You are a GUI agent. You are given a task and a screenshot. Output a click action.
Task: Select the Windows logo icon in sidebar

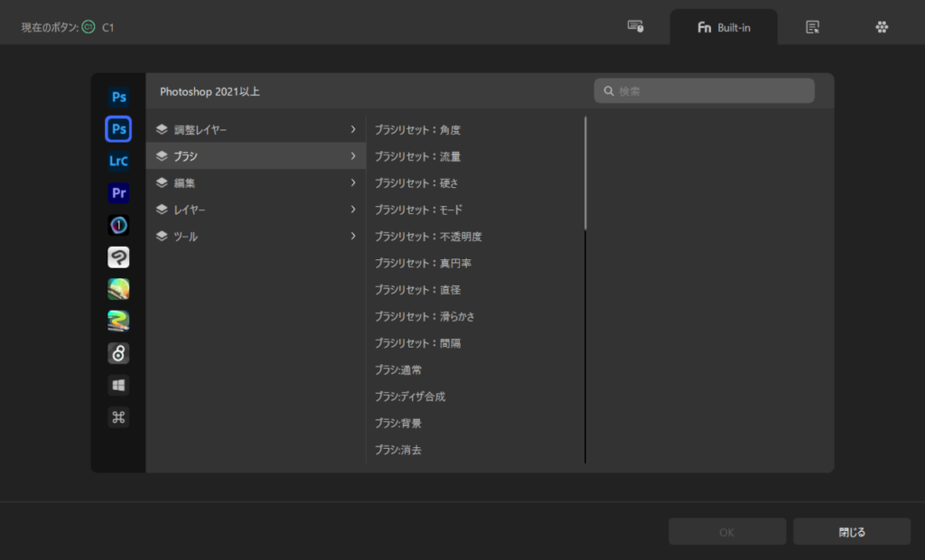tap(118, 386)
